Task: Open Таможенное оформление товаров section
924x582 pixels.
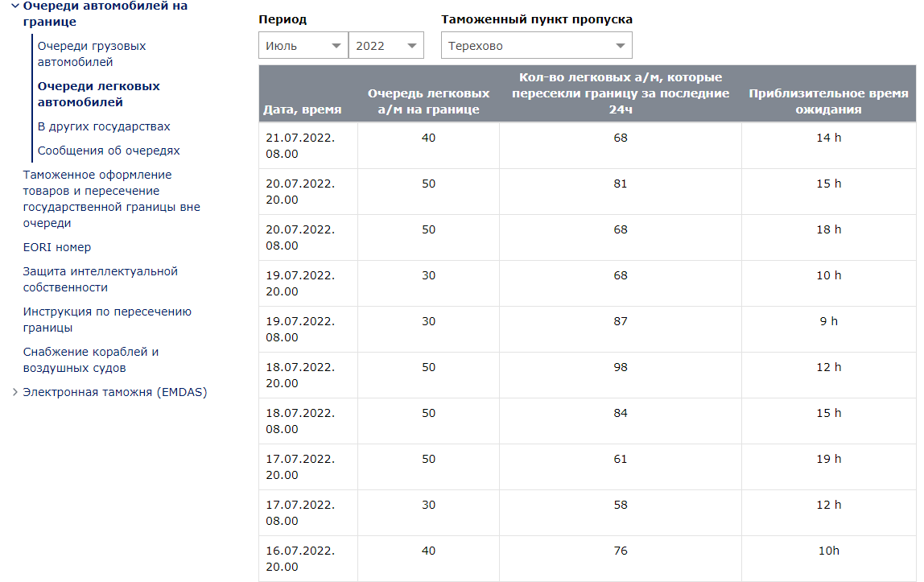Action: click(x=111, y=199)
